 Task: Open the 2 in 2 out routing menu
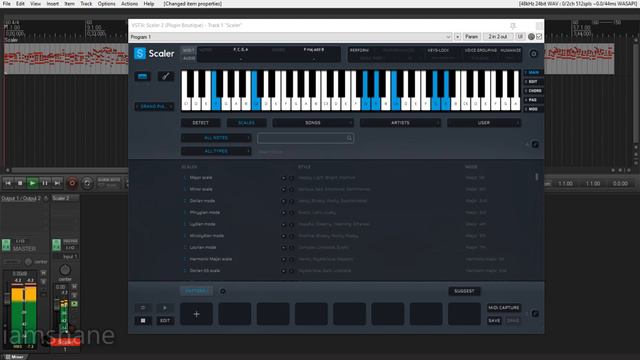coord(498,37)
